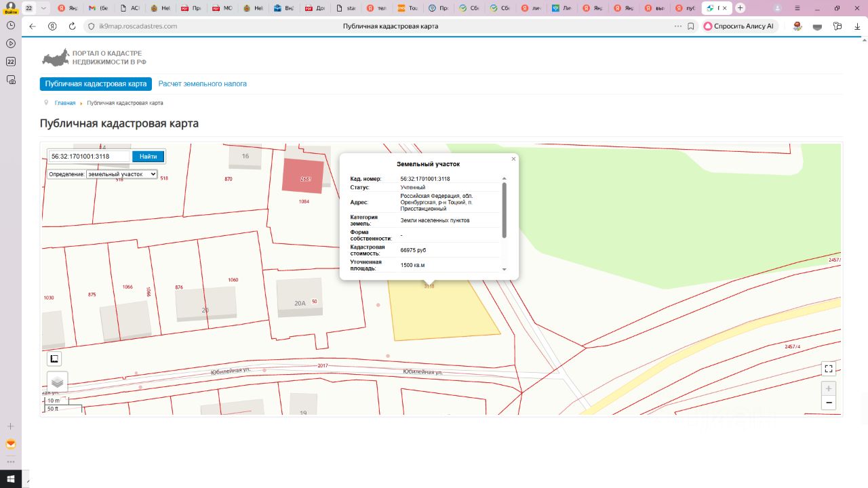Open the Windows Start menu
The image size is (868, 488).
[11, 479]
